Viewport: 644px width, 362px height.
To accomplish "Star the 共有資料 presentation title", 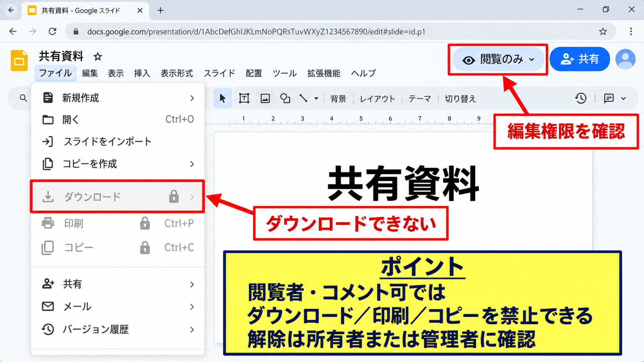I will 98,57.
